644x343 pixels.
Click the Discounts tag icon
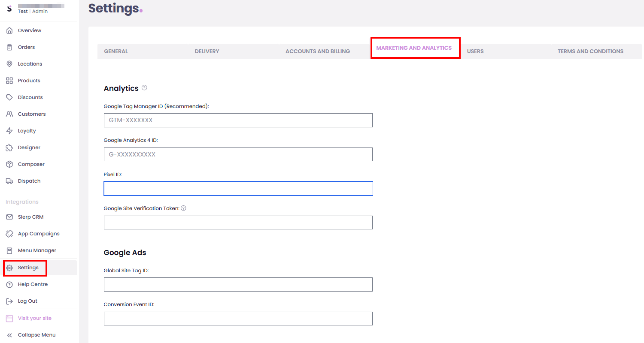pos(9,97)
